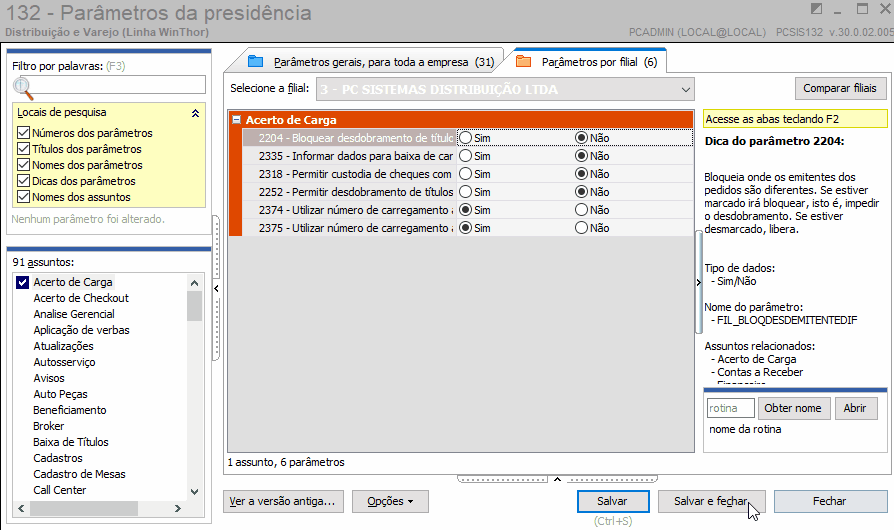Uncheck Nomes dos assuntos checkbox
Viewport: 894px width, 530px height.
(x=23, y=197)
